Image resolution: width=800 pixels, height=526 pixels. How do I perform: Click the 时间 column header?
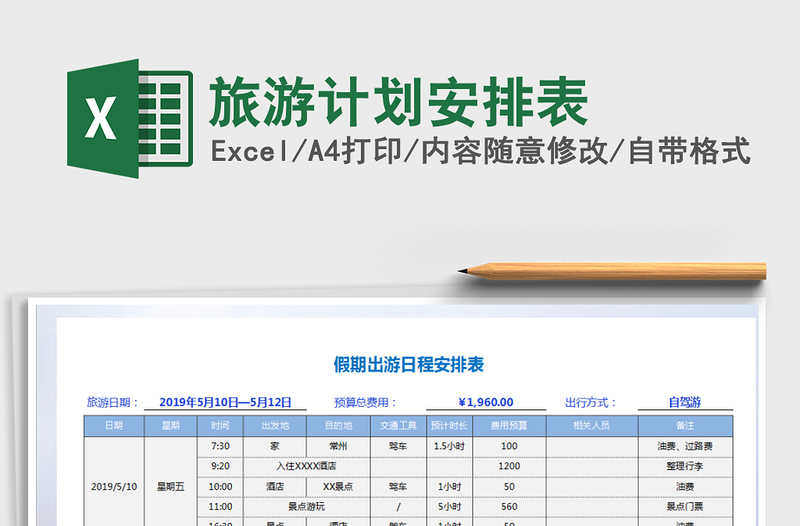(x=220, y=426)
